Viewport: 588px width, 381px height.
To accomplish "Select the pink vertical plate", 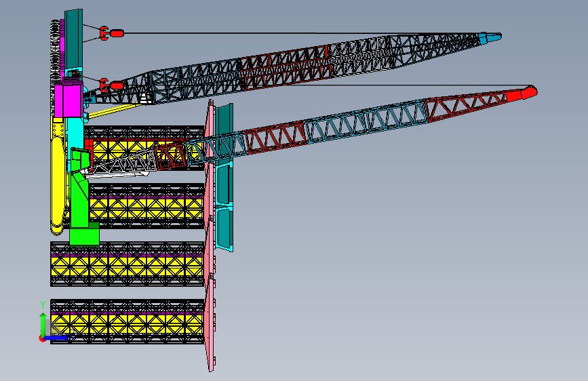I will (x=210, y=236).
